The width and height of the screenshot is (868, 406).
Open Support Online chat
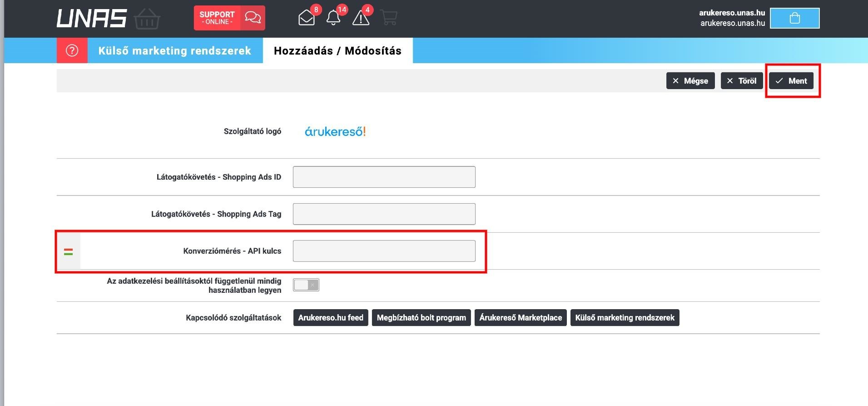(x=229, y=18)
